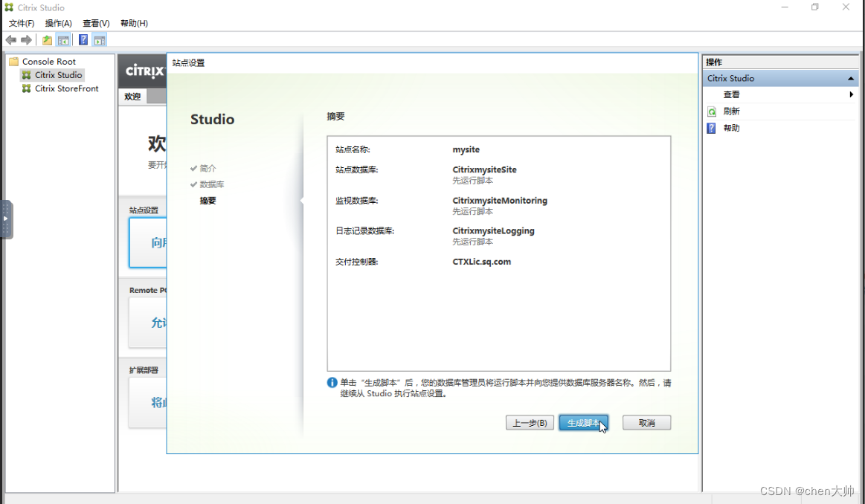The image size is (865, 504).
Task: Click the 日志记录数据库 label
Action: click(x=364, y=230)
